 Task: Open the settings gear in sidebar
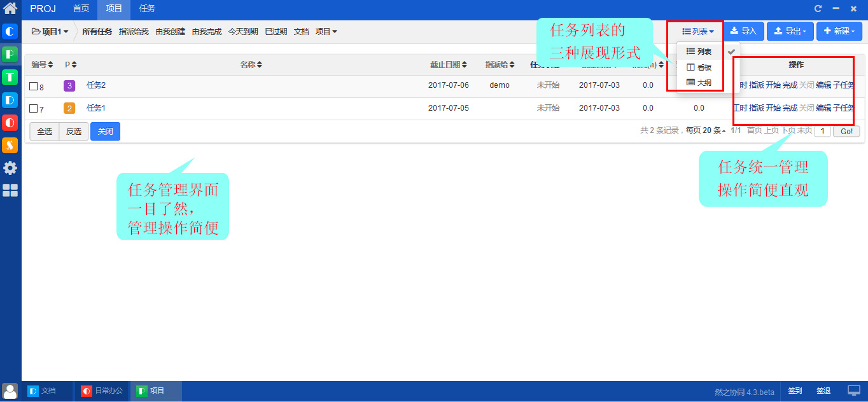coord(10,168)
